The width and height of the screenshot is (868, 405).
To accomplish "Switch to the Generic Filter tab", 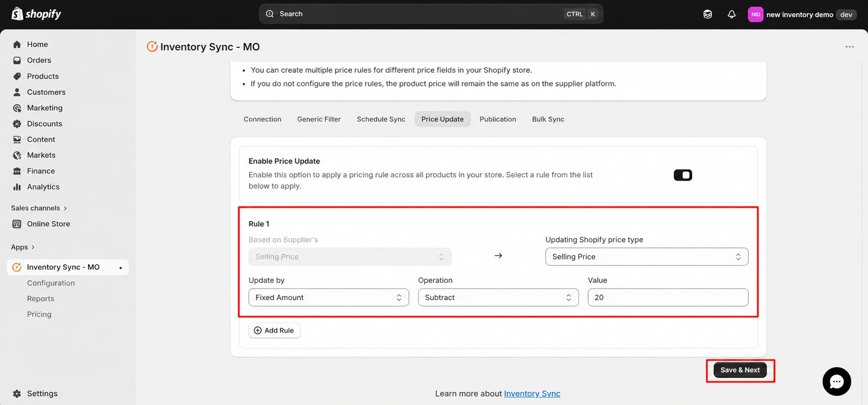I will pos(319,119).
